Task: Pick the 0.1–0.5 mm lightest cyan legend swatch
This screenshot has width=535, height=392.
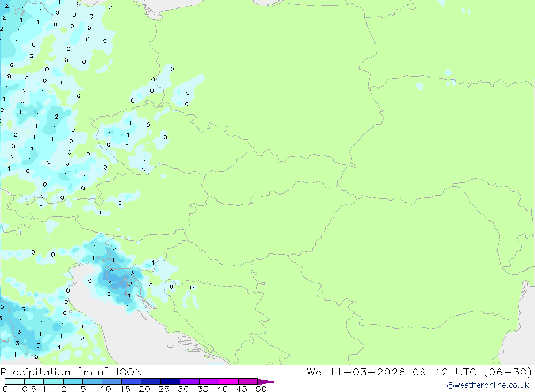Action: pos(14,381)
